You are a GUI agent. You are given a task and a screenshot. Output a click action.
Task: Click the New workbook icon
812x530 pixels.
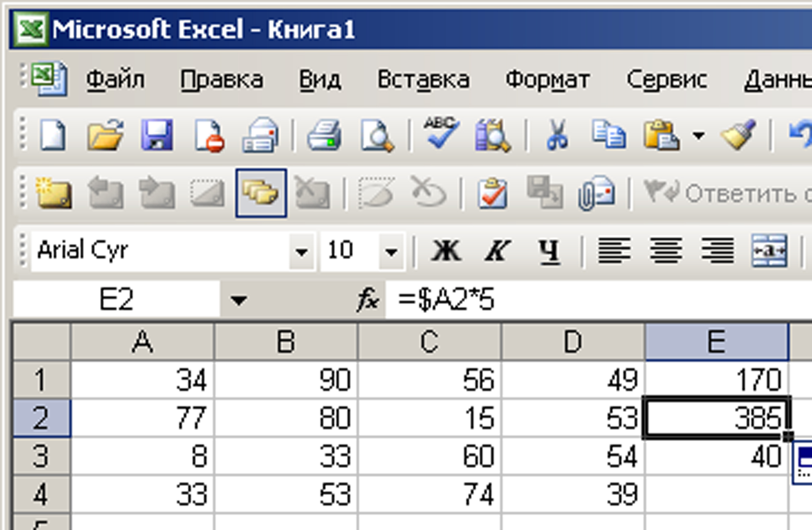(x=52, y=135)
